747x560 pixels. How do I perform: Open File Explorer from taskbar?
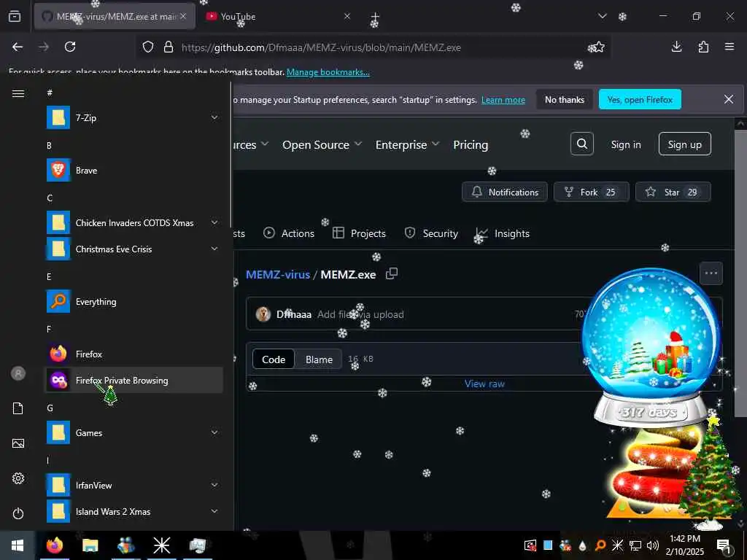tap(90, 545)
